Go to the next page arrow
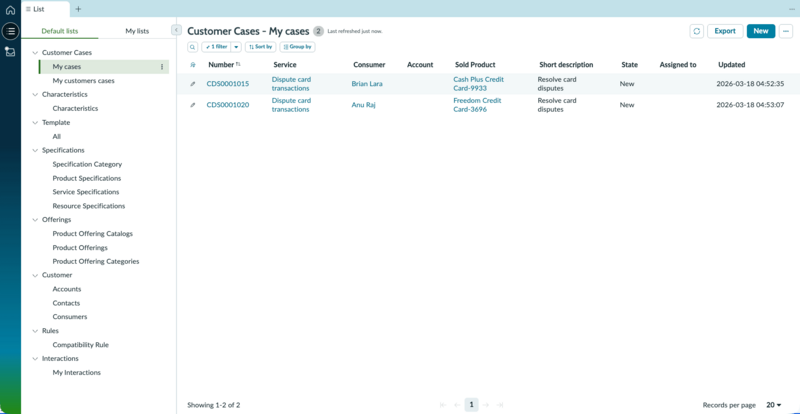This screenshot has height=414, width=800. pyautogui.click(x=486, y=405)
